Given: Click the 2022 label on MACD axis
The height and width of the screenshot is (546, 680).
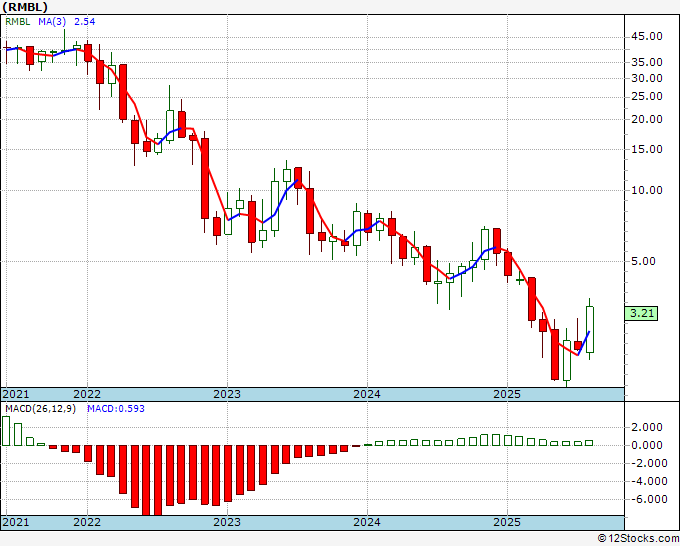Looking at the screenshot, I should pos(87,522).
